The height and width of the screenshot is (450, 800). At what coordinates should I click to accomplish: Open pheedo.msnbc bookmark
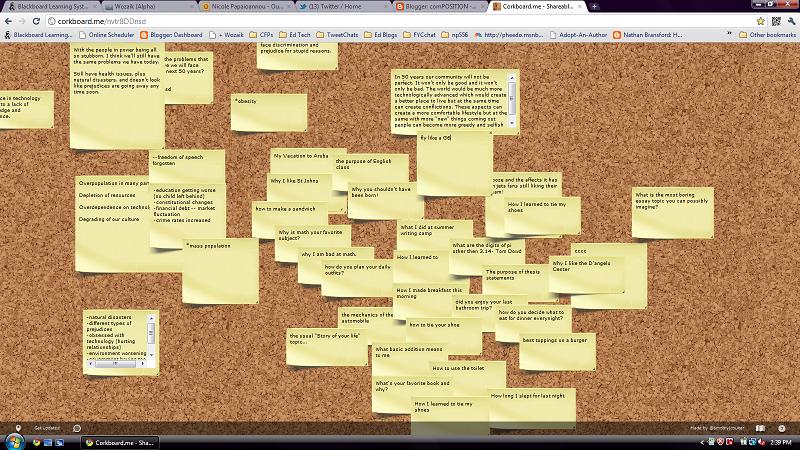pyautogui.click(x=509, y=35)
